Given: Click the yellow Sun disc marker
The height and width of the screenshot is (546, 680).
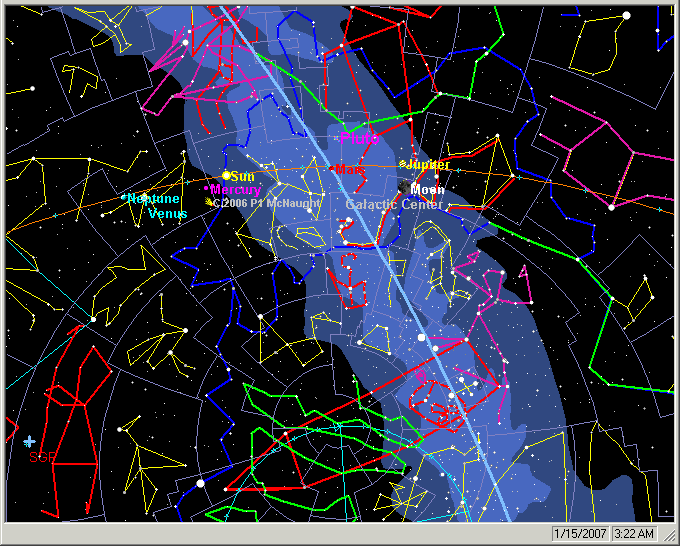Looking at the screenshot, I should 226,176.
